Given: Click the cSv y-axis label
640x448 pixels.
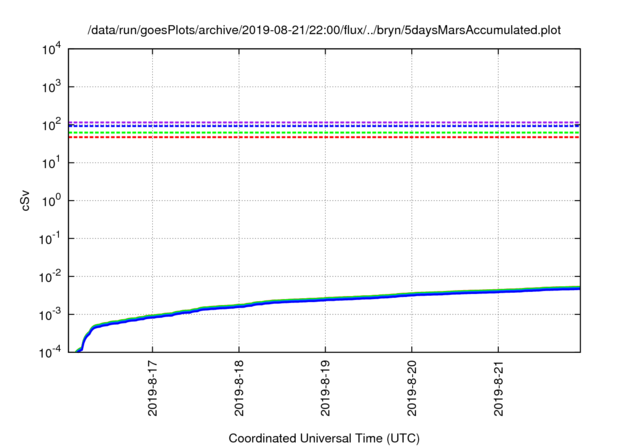Looking at the screenshot, I should point(25,200).
